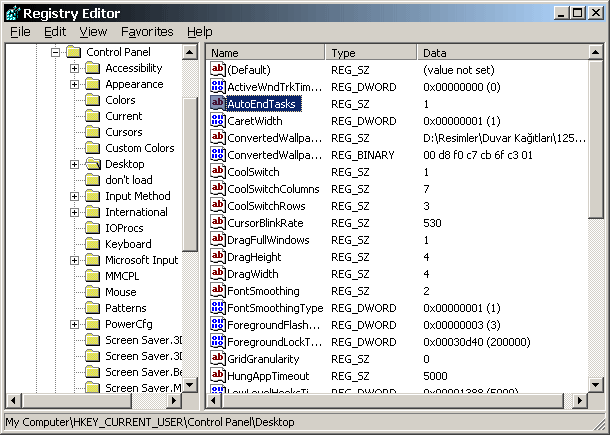
Task: Click the (Default) value string icon
Action: pyautogui.click(x=218, y=69)
